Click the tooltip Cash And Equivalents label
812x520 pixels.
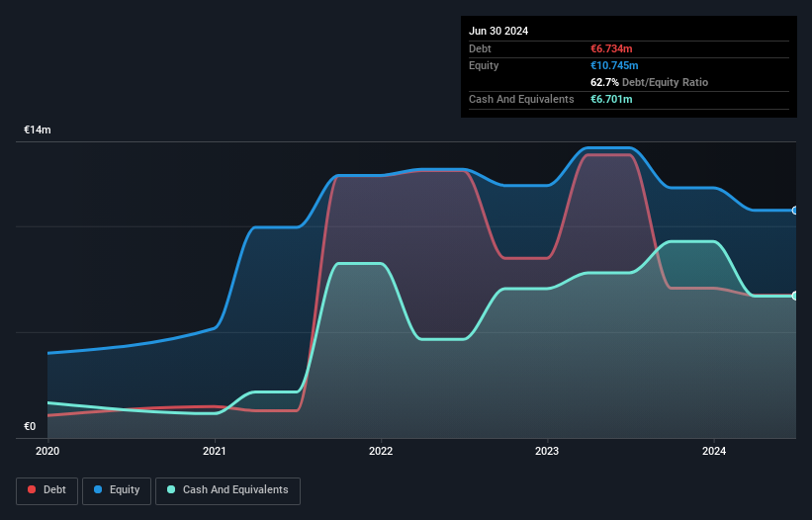[x=521, y=99]
